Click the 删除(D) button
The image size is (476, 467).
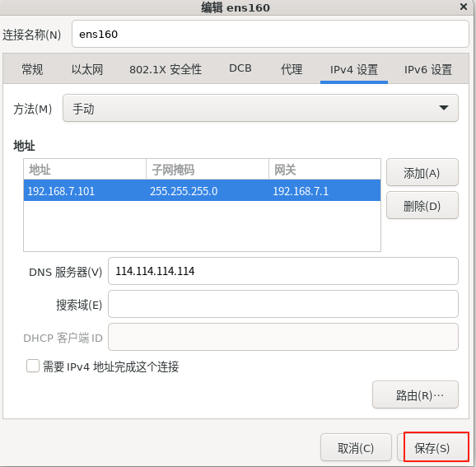tap(422, 206)
